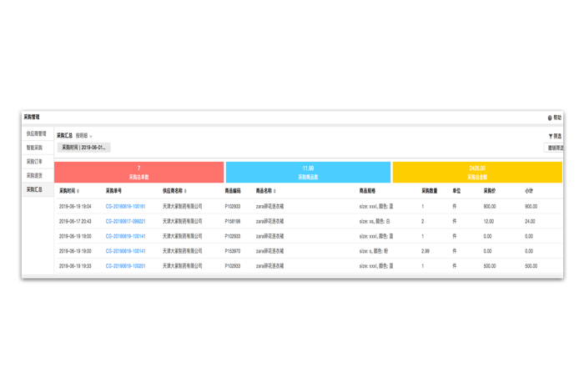Viewport: 584px width, 392px height.
Task: Click the 撤销筛选 button
Action: [x=554, y=148]
